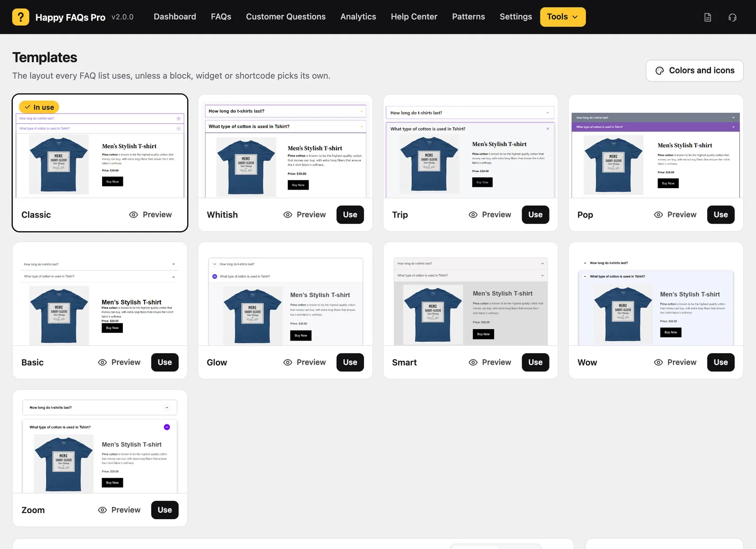Click the eye icon beside Glow Preview

(288, 362)
